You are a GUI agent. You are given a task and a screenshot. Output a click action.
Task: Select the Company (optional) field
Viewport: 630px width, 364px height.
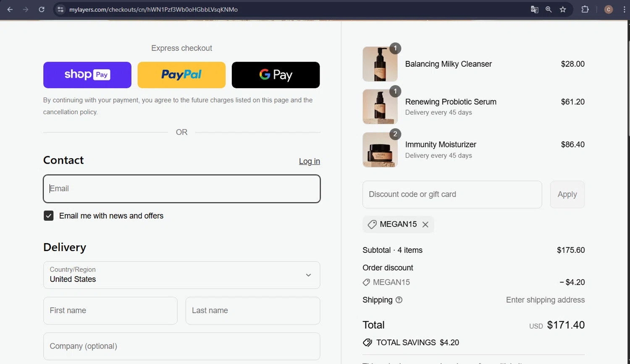click(x=182, y=346)
